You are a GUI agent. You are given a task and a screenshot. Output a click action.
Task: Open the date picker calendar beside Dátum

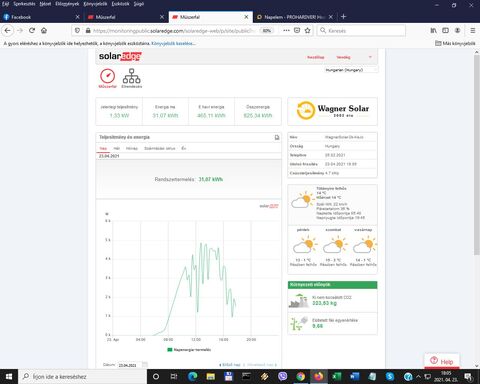(145, 365)
